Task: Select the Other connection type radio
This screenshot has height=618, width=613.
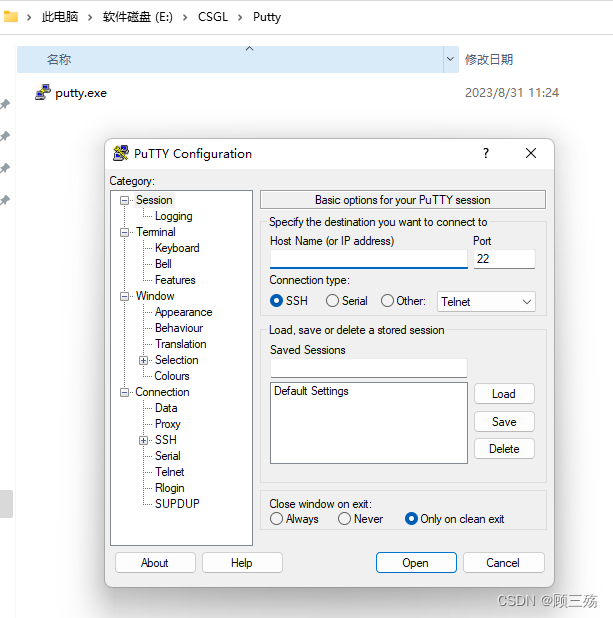Action: click(x=387, y=301)
